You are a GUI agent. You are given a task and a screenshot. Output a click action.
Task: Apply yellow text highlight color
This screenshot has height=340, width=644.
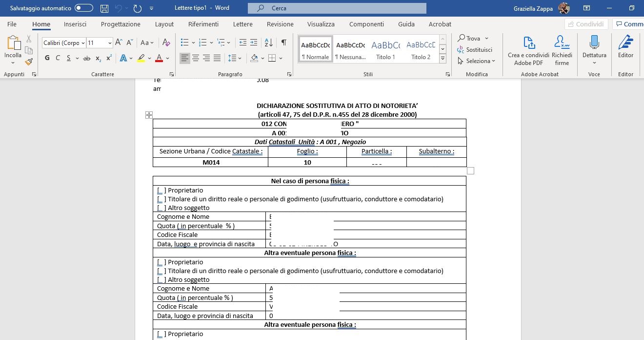(141, 58)
